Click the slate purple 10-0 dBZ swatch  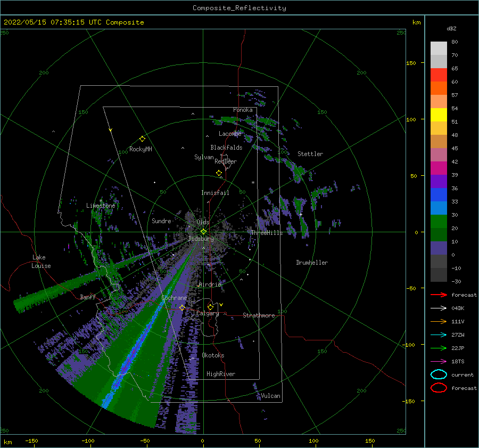439,248
